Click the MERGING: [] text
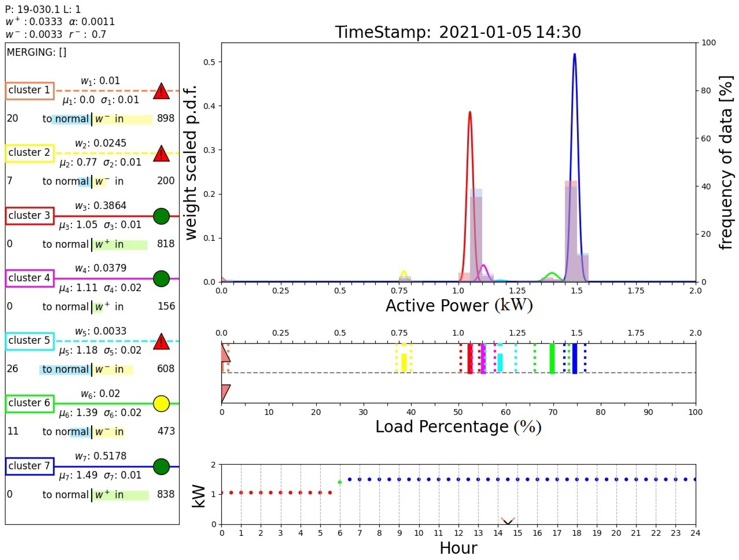 coord(36,52)
